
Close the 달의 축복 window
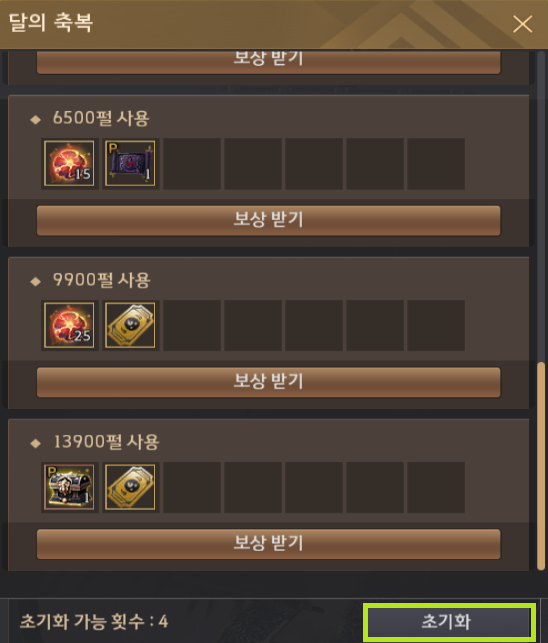[x=523, y=24]
